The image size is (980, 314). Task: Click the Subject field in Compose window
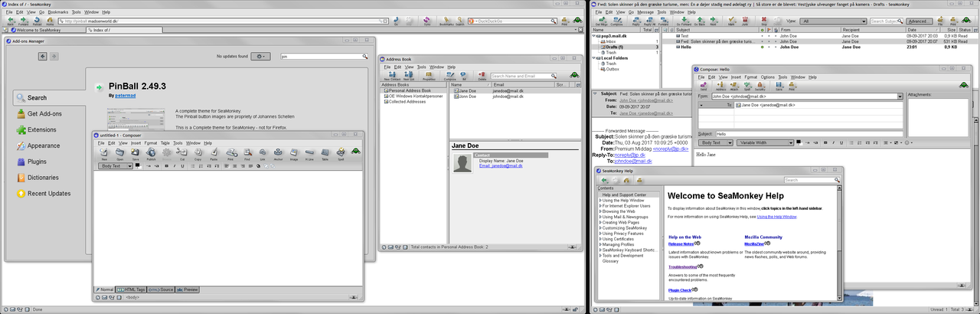(x=808, y=134)
